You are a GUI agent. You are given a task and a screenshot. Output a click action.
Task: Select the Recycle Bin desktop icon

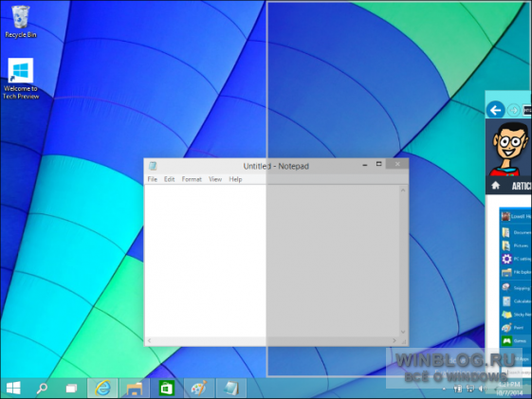click(x=21, y=22)
